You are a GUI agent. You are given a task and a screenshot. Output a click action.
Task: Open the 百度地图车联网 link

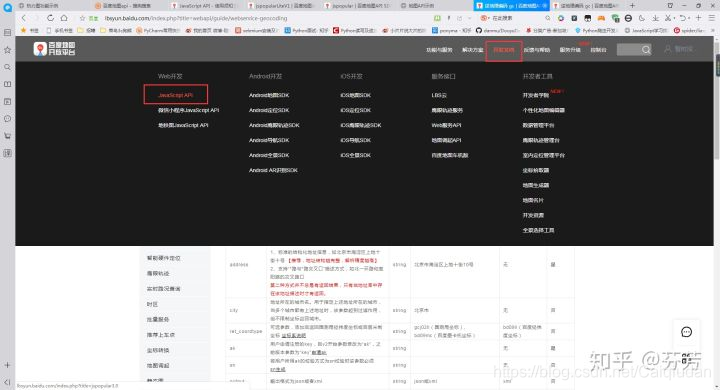(450, 155)
